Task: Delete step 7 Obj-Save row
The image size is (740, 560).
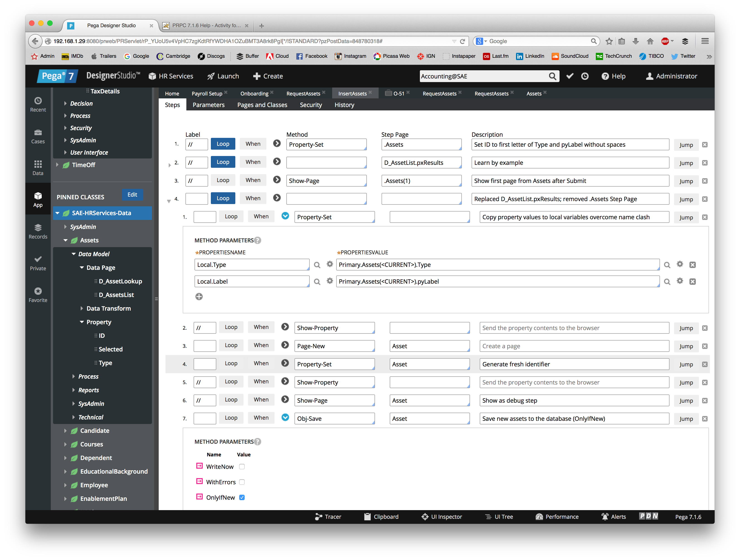Action: [x=705, y=419]
